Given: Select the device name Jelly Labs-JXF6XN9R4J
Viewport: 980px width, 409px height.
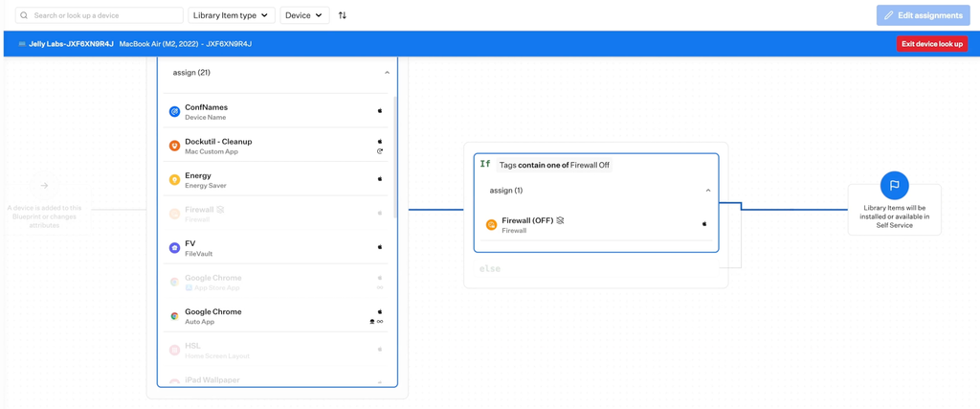Looking at the screenshot, I should pos(71,44).
